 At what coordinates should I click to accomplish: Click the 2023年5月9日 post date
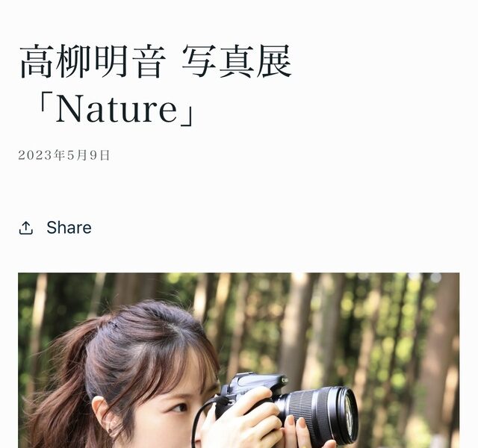coord(63,155)
